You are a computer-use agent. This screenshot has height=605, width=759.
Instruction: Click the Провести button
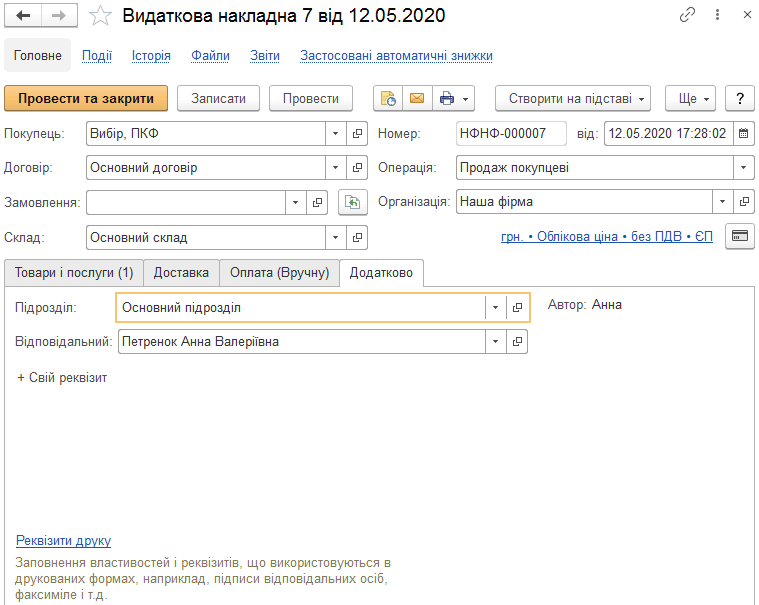(311, 99)
